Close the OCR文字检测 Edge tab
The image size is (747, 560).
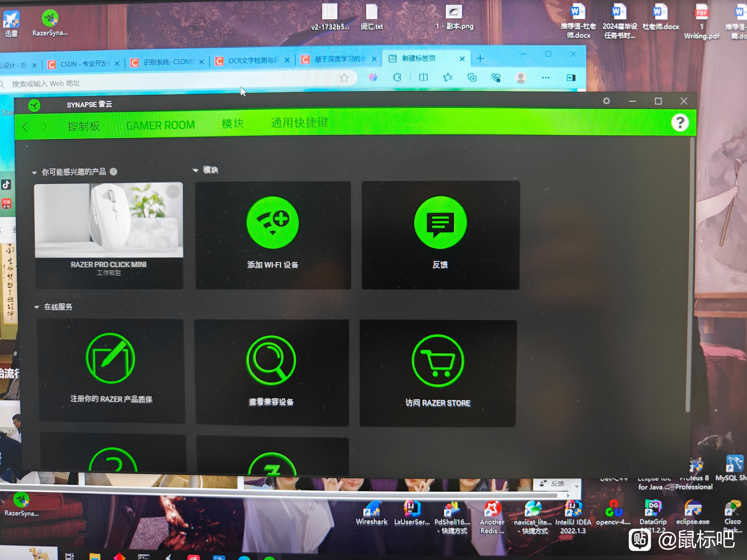click(287, 60)
